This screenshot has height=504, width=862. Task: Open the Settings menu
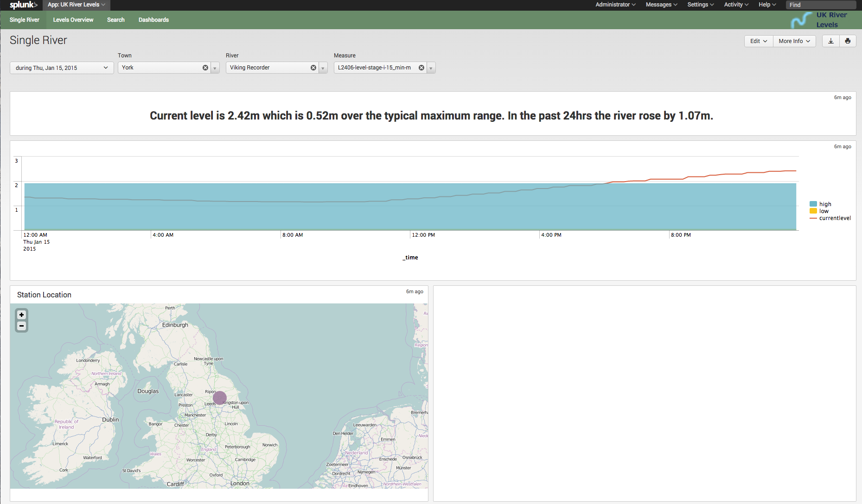tap(700, 5)
